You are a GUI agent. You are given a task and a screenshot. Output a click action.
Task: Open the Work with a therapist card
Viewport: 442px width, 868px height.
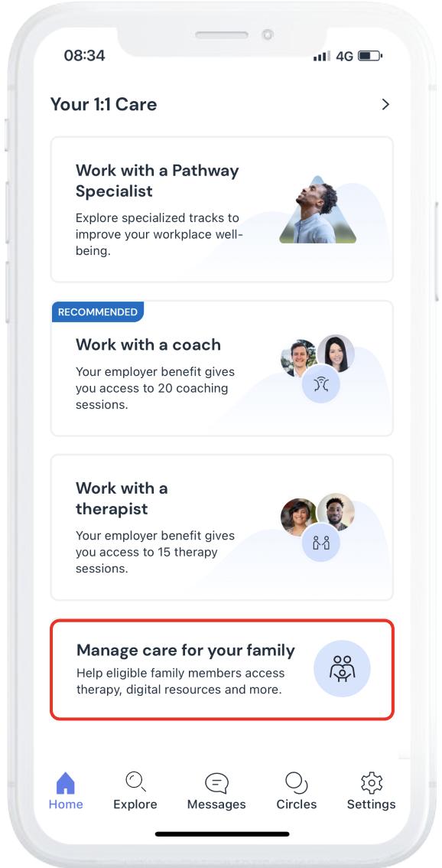point(222,527)
